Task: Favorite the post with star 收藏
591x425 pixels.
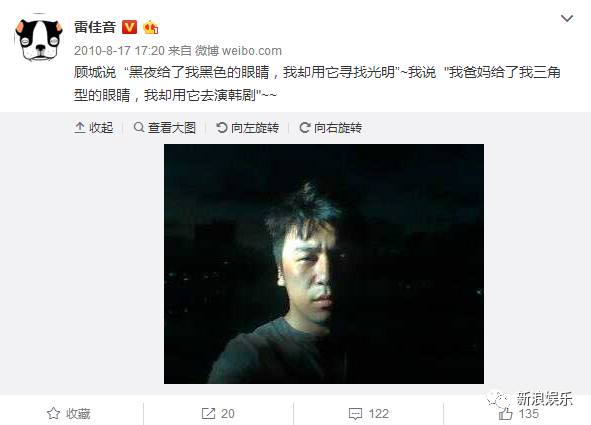Action: tap(69, 413)
